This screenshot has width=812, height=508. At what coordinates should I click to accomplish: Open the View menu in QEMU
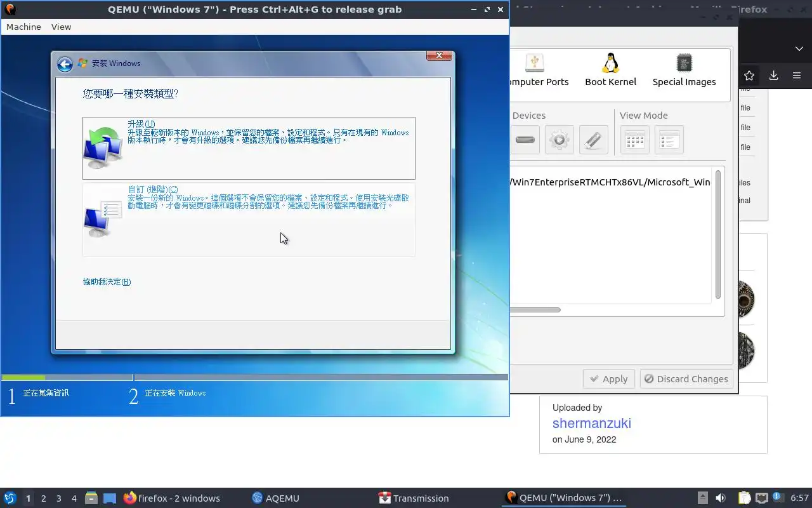click(x=61, y=27)
